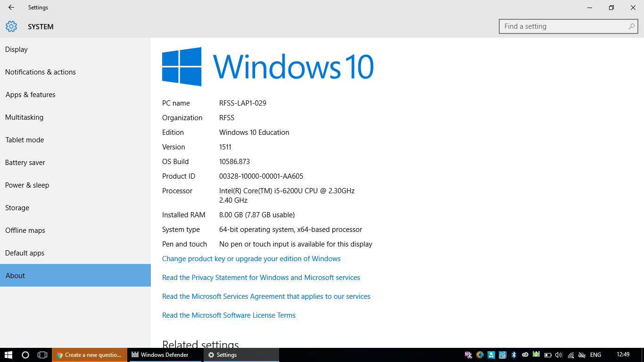Image resolution: width=644 pixels, height=362 pixels.
Task: Click the magnifier icon in the search box
Action: pos(631,26)
